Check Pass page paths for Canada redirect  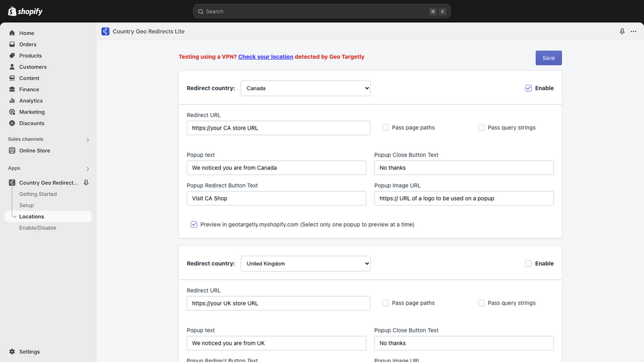[x=385, y=127]
